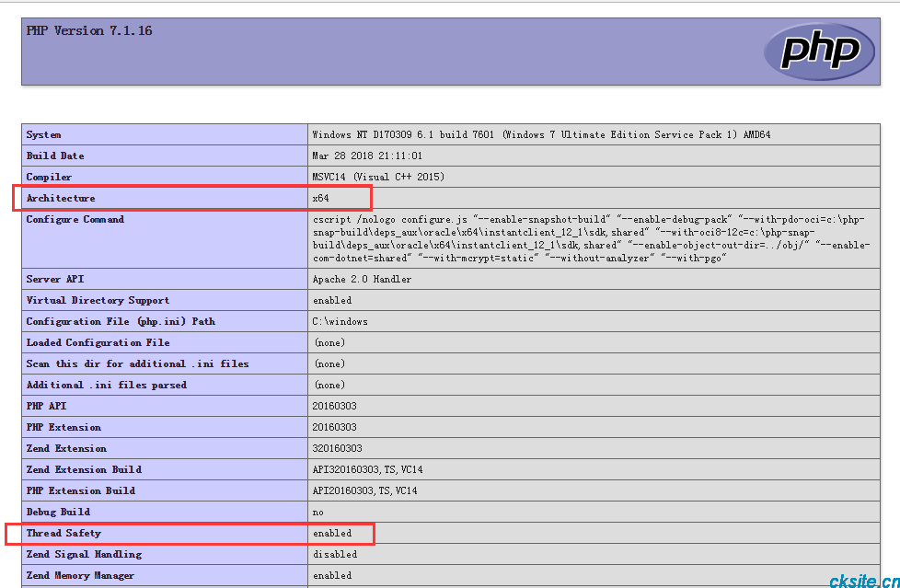The height and width of the screenshot is (588, 900).
Task: Click the "PHP Extension Build" row label
Action: coord(81,491)
